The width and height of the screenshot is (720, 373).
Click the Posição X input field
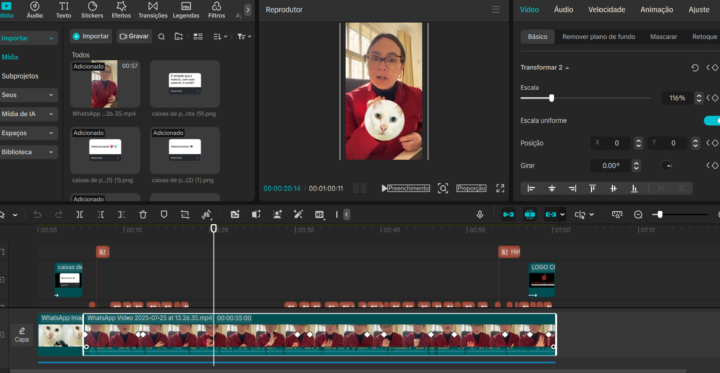click(611, 143)
